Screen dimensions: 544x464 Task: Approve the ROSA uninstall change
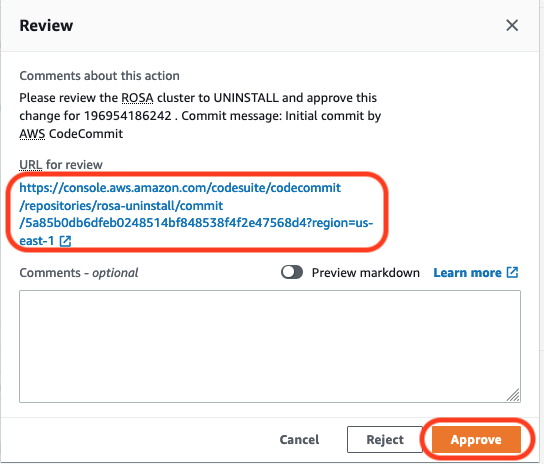(x=476, y=440)
